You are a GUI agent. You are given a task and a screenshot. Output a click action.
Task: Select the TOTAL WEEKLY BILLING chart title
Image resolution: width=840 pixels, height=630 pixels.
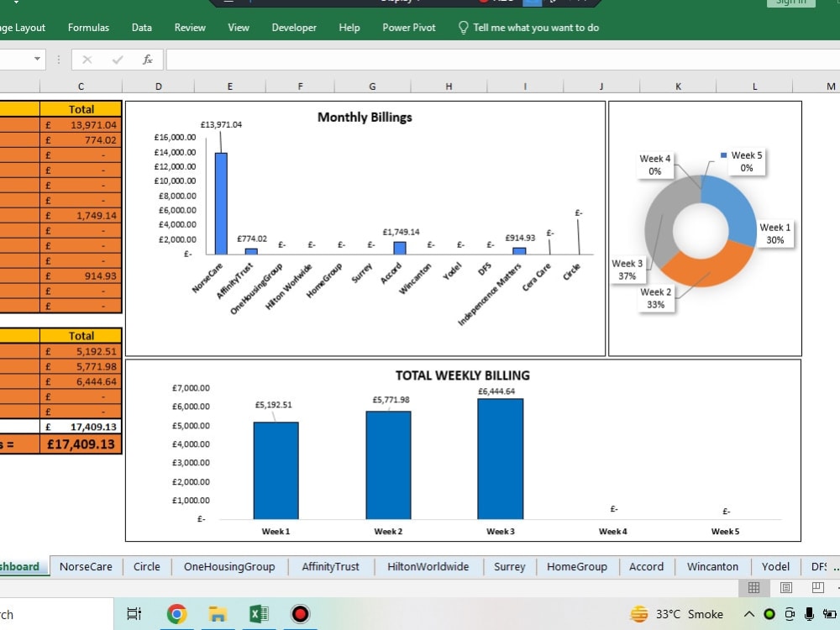click(463, 375)
